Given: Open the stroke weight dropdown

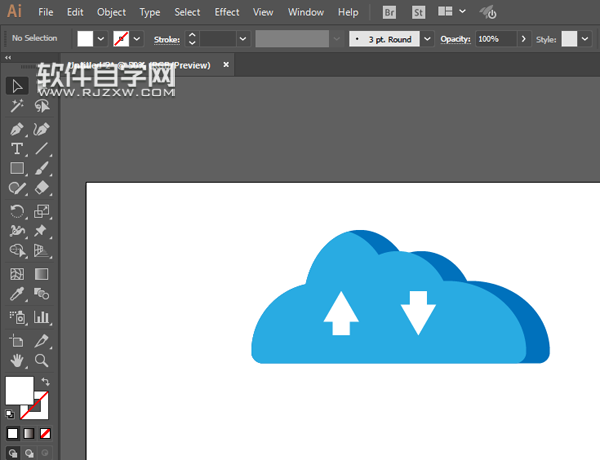Looking at the screenshot, I should pyautogui.click(x=243, y=38).
